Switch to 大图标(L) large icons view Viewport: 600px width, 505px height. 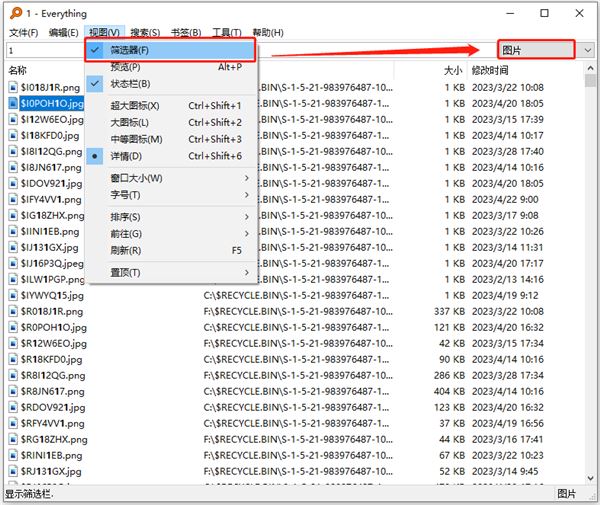pos(170,122)
